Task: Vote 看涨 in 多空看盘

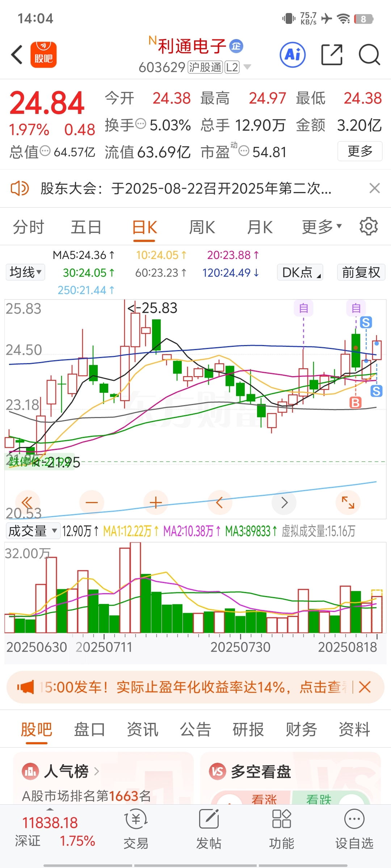Action: click(264, 799)
